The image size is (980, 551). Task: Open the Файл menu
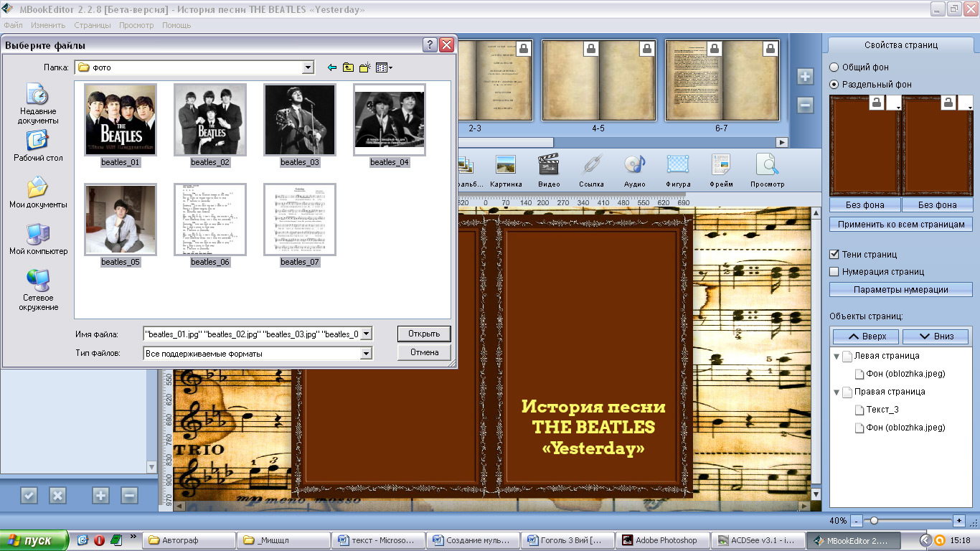[13, 25]
